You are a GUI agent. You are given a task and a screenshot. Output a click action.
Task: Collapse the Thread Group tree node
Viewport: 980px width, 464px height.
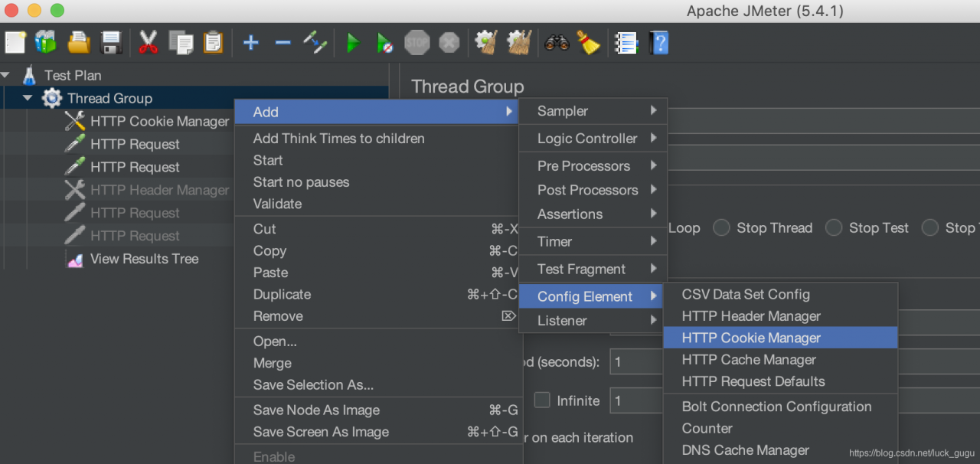click(x=28, y=98)
